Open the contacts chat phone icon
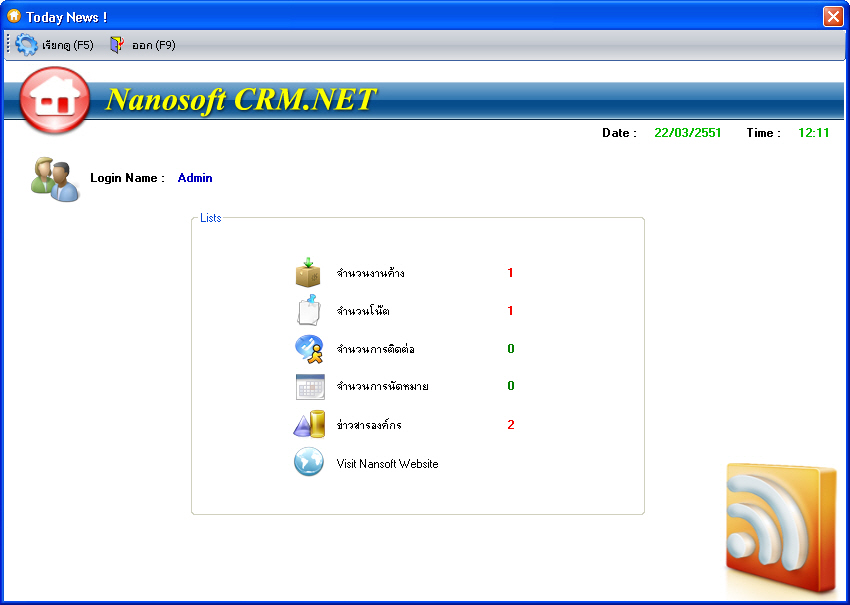Image resolution: width=850 pixels, height=605 pixels. [309, 349]
